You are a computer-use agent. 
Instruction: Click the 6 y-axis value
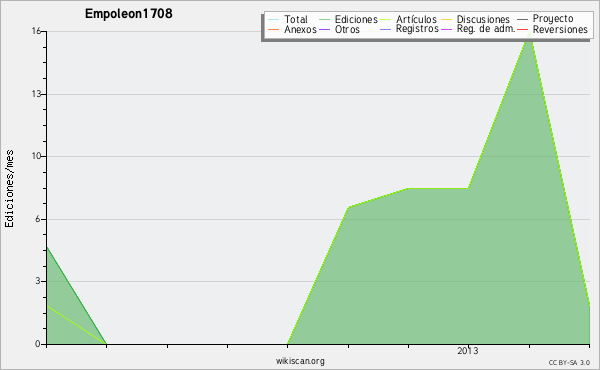pos(38,219)
